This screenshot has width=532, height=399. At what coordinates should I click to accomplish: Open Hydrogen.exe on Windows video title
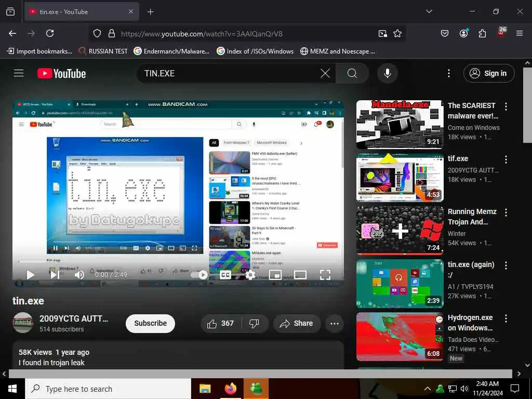click(x=470, y=323)
